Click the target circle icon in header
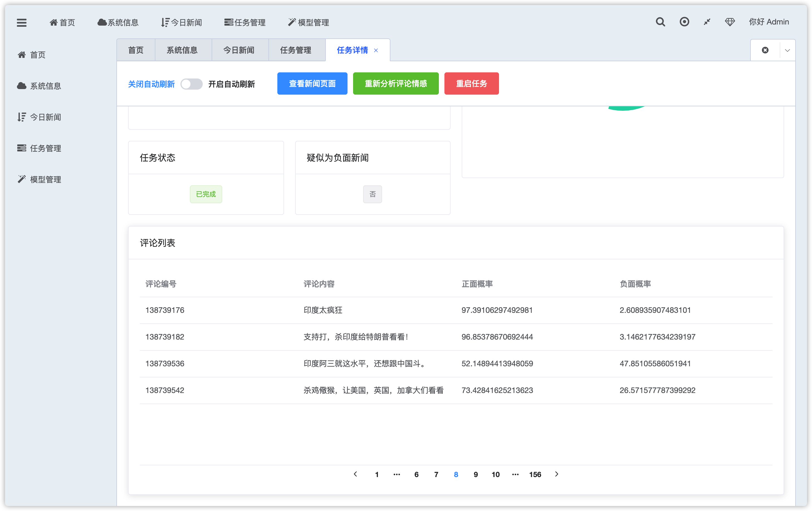The height and width of the screenshot is (511, 812). click(684, 22)
